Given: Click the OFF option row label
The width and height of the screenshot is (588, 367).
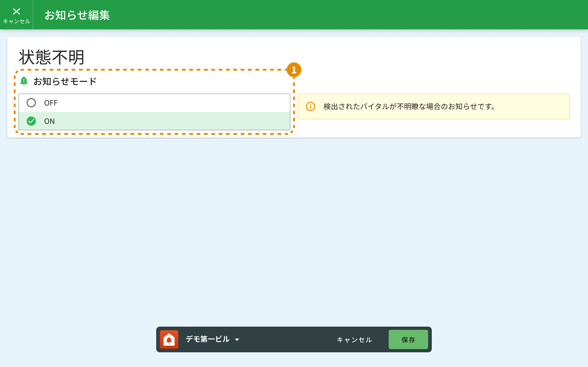Looking at the screenshot, I should pyautogui.click(x=51, y=103).
